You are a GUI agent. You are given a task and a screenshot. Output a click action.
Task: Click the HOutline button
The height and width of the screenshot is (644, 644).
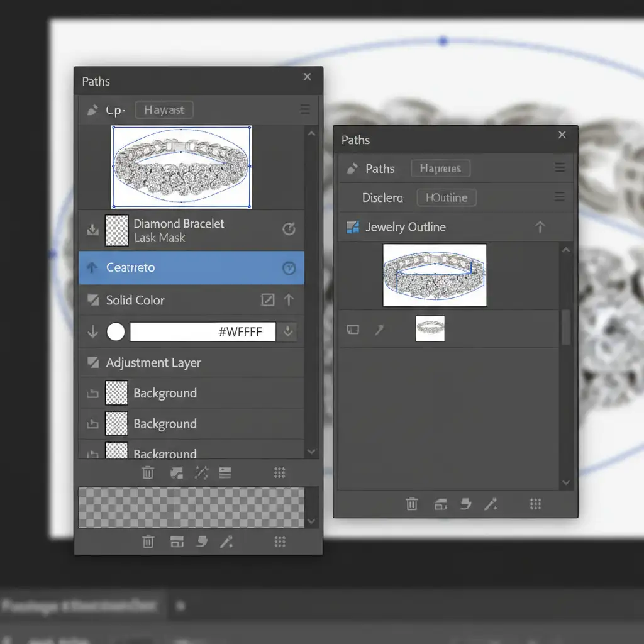pos(447,197)
